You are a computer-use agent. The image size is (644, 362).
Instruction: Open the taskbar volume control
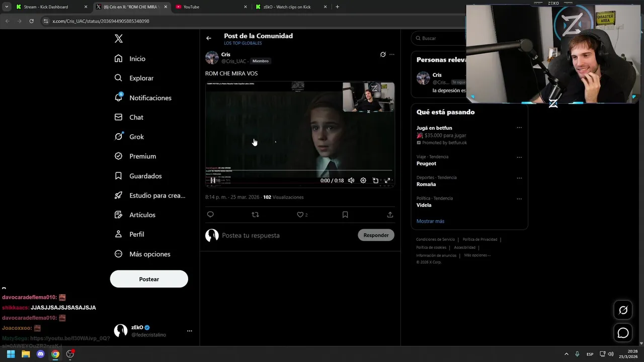(610, 354)
